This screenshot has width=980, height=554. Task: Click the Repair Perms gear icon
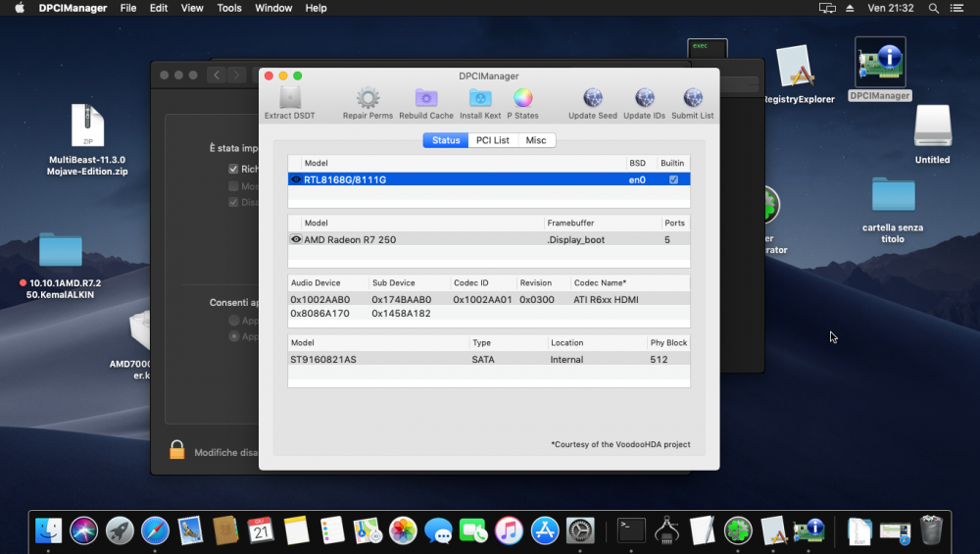click(x=367, y=98)
